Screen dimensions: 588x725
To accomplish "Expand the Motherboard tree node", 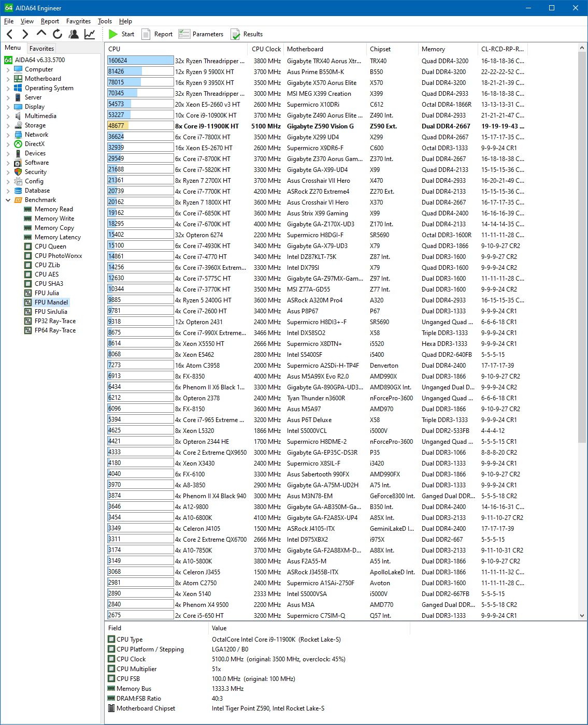I will coord(8,79).
